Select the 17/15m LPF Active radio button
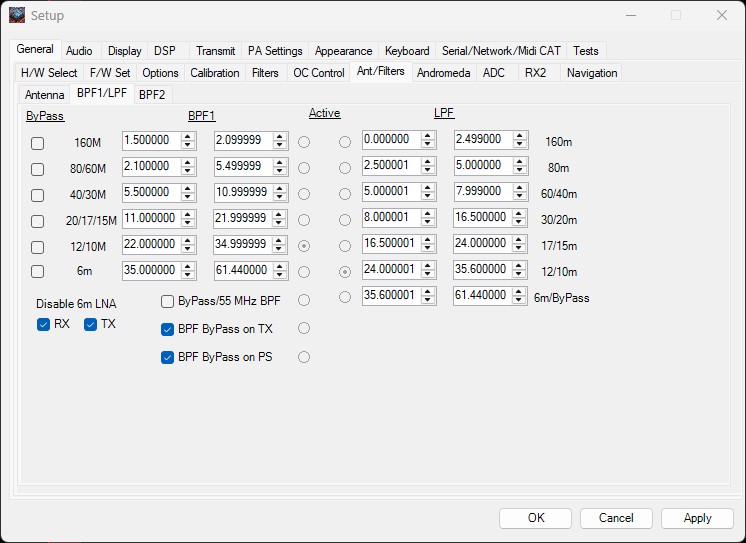746x543 pixels. coord(345,245)
